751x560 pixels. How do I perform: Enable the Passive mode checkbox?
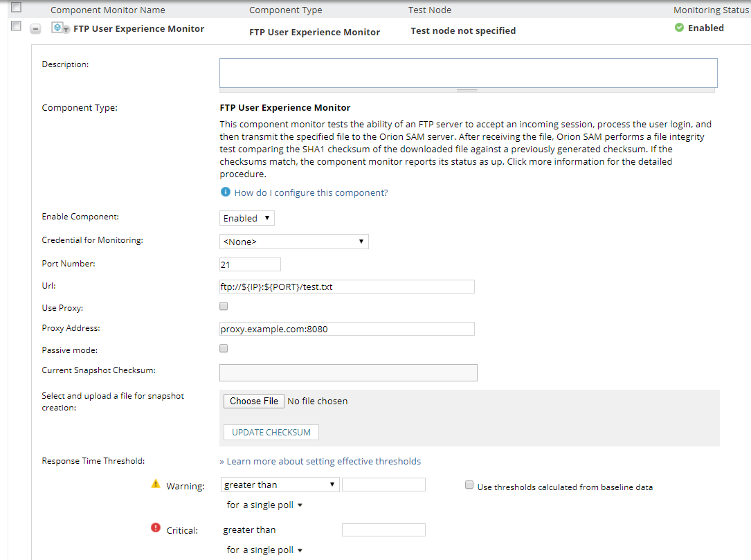(x=224, y=348)
